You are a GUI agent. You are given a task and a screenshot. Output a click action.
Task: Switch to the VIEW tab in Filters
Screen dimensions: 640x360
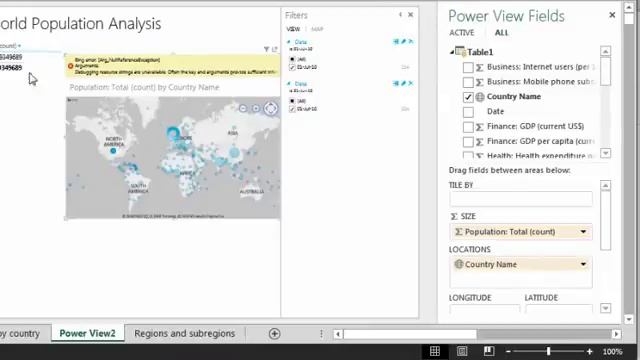click(x=293, y=29)
